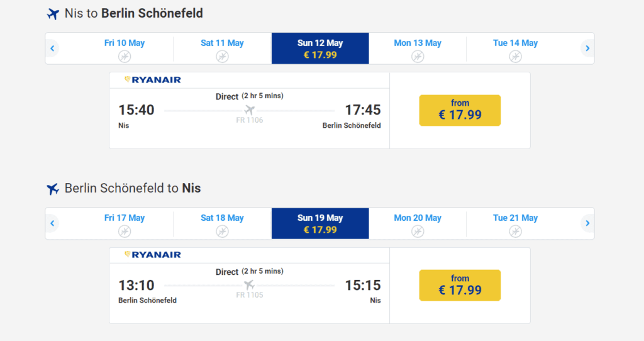
Task: Show earlier outbound dates with left chevron
Action: (x=52, y=48)
